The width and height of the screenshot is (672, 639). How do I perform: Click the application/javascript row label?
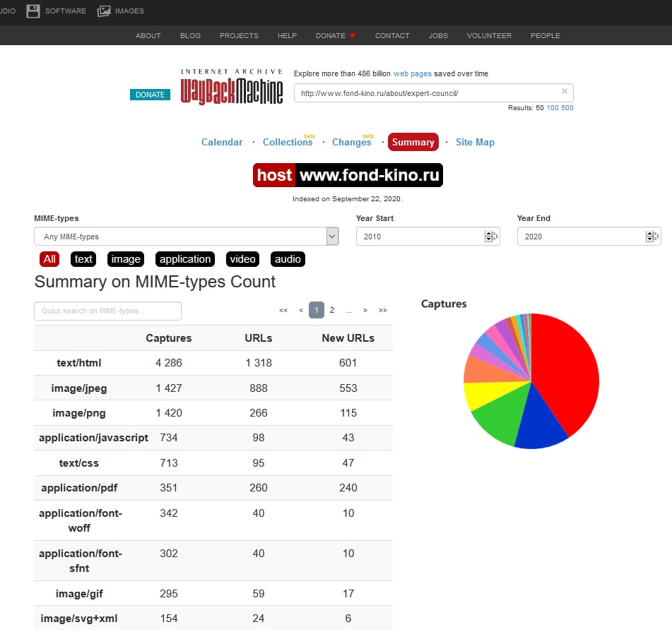(x=93, y=438)
